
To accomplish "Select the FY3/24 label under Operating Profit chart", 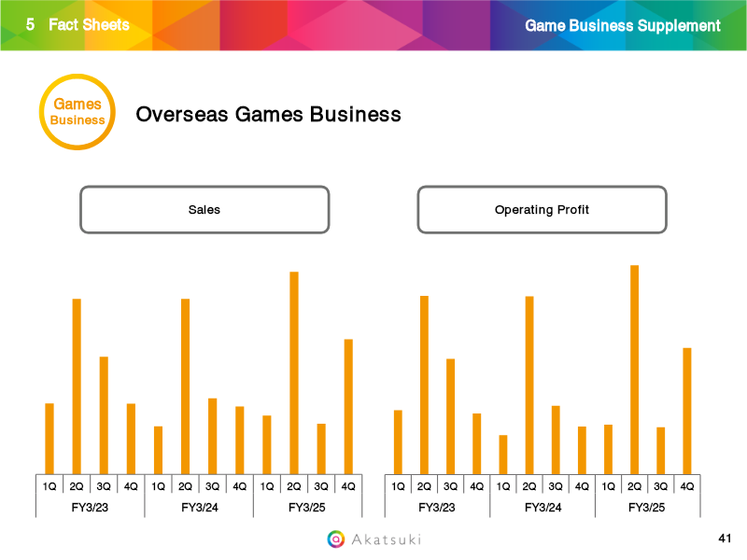I will [543, 507].
